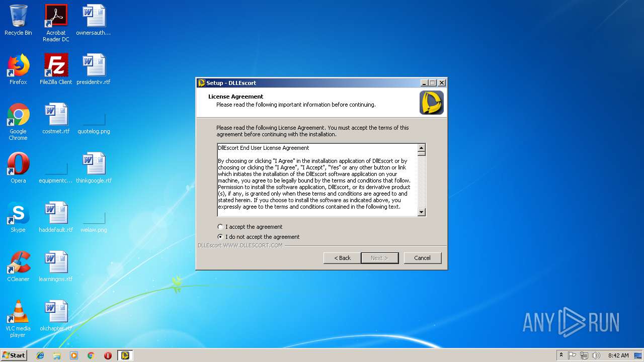Launch the Google Chrome desktop shortcut

[x=18, y=122]
